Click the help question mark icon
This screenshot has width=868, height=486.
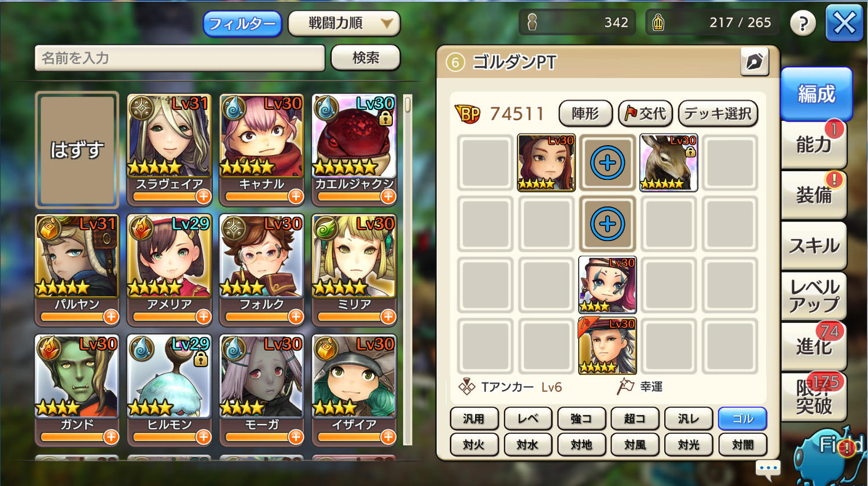pyautogui.click(x=803, y=24)
